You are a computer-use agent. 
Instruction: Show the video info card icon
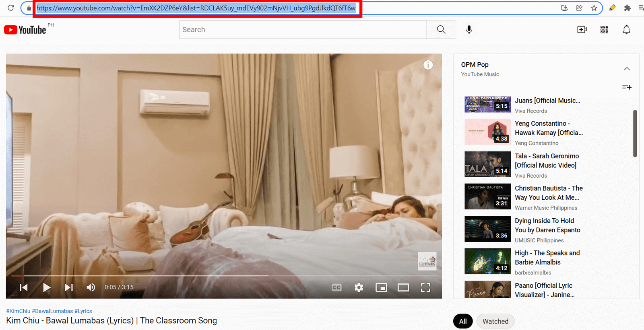click(428, 65)
